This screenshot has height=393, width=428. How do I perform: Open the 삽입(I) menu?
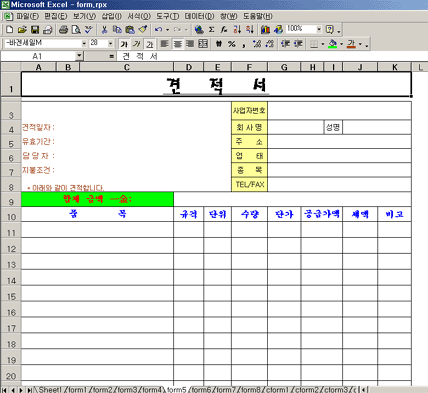pyautogui.click(x=112, y=16)
